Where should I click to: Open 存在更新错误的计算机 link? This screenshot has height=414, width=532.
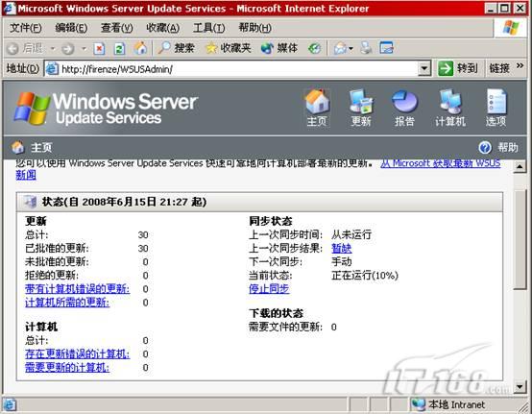pyautogui.click(x=78, y=353)
